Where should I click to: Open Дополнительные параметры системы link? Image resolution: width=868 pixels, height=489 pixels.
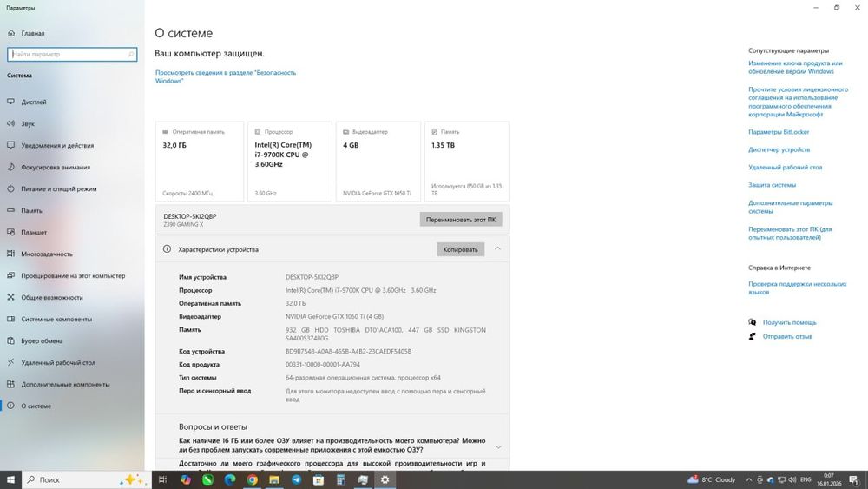coord(791,207)
